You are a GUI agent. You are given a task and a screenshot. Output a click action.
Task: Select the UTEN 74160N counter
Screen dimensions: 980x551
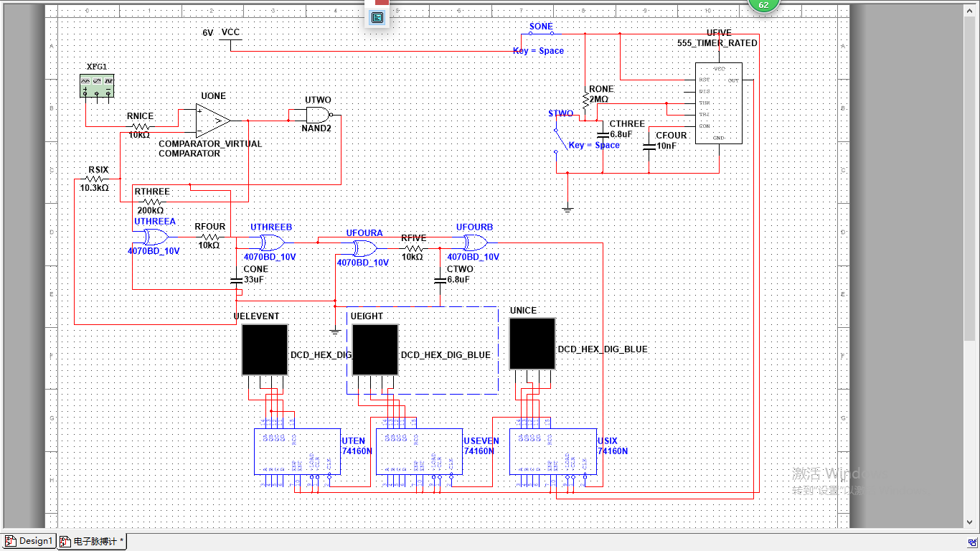coord(297,451)
